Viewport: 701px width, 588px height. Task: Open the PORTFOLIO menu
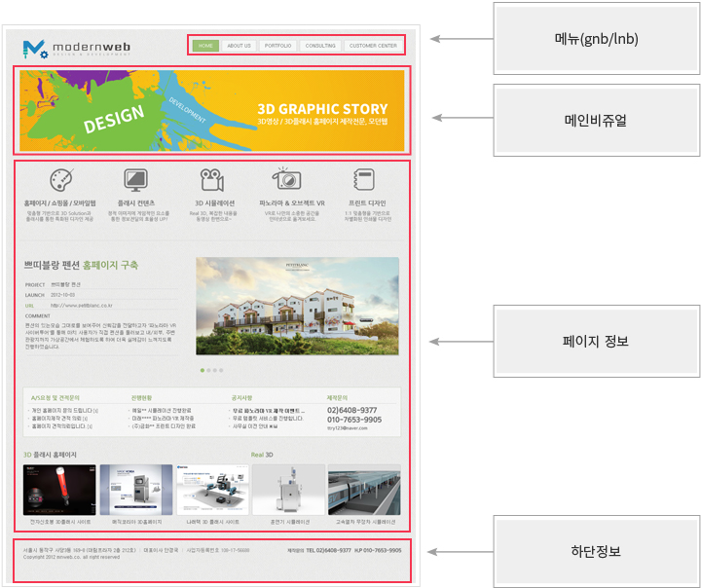coord(277,46)
